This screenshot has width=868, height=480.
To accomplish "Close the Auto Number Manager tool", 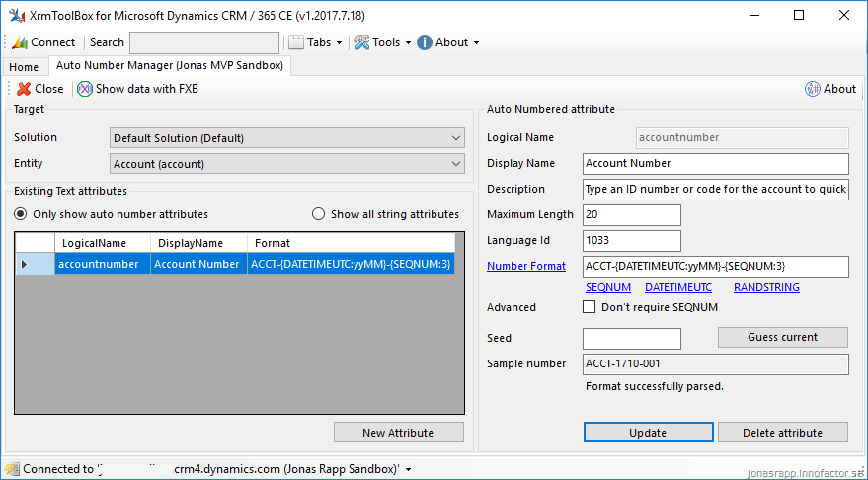I will coord(24,89).
